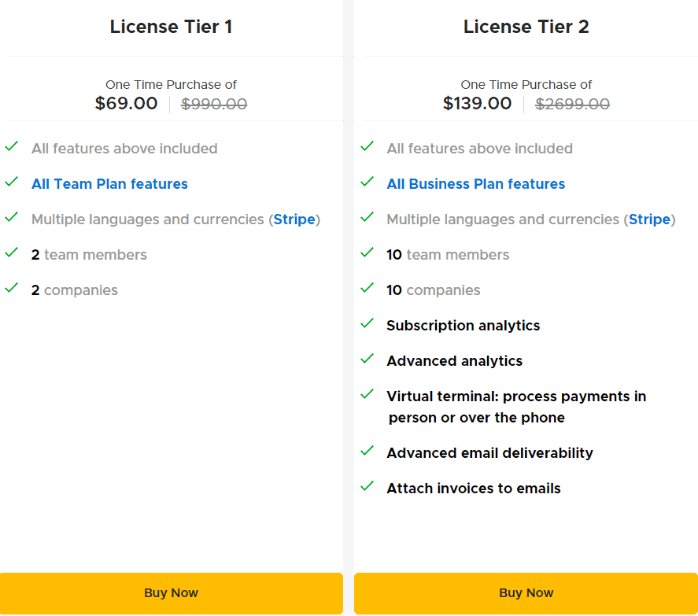
Task: Click checkmark beside All Team Plan features
Action: tap(12, 183)
